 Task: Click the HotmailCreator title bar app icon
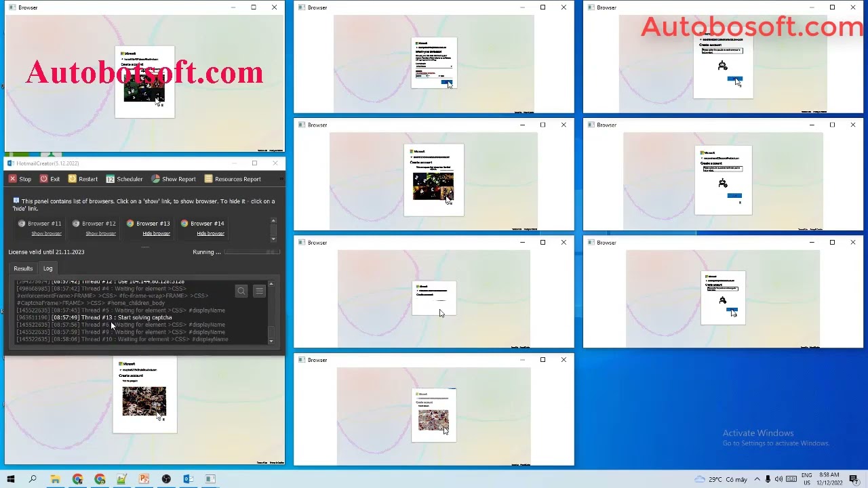click(10, 163)
